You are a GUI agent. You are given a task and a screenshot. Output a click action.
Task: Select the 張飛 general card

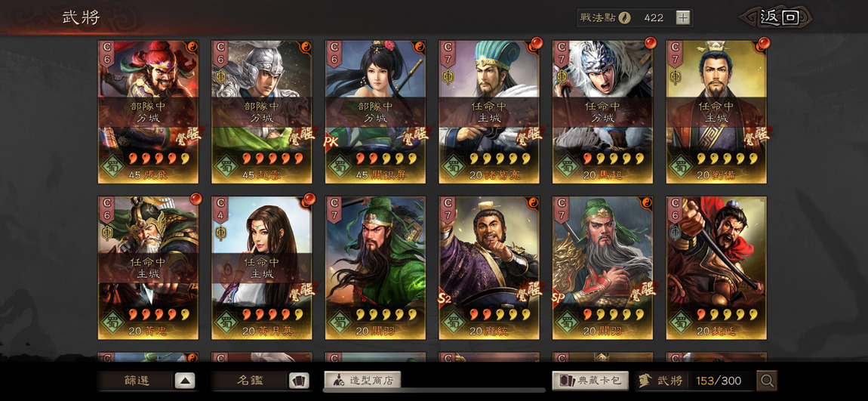click(x=149, y=112)
